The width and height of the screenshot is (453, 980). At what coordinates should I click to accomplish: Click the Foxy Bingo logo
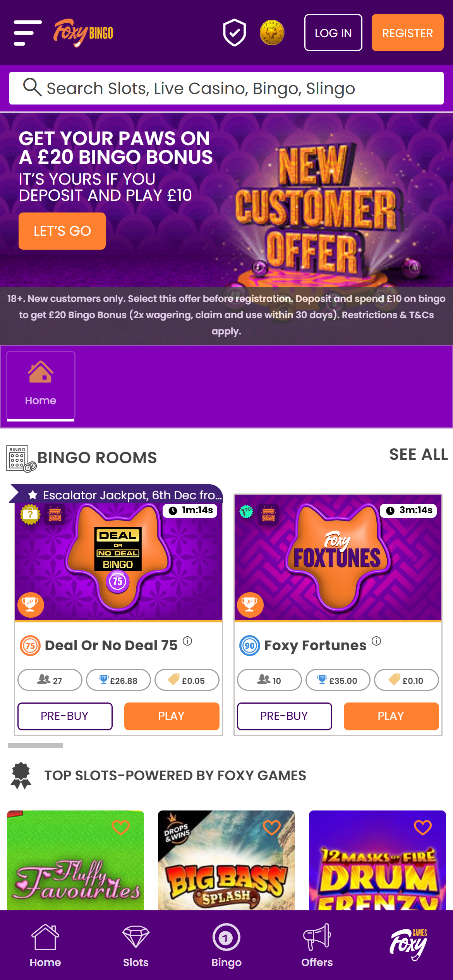click(83, 33)
